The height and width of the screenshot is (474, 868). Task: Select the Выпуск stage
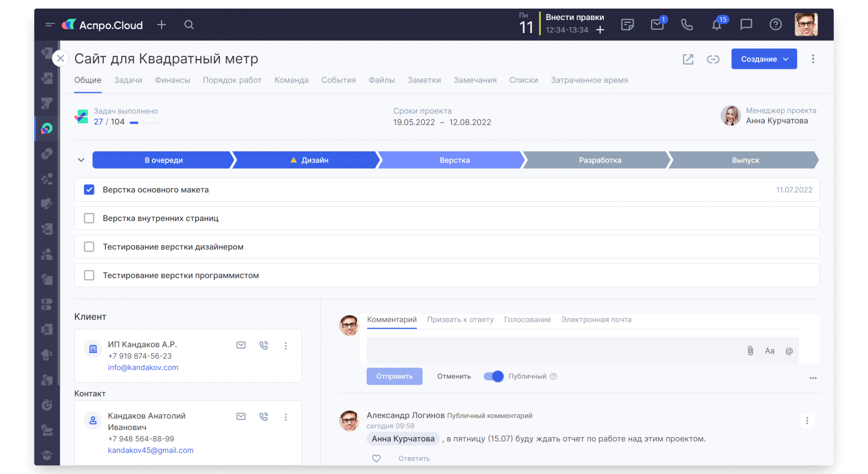tap(744, 160)
